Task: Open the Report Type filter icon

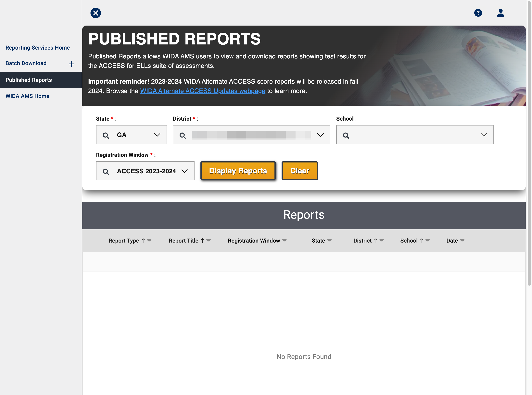Action: [149, 241]
